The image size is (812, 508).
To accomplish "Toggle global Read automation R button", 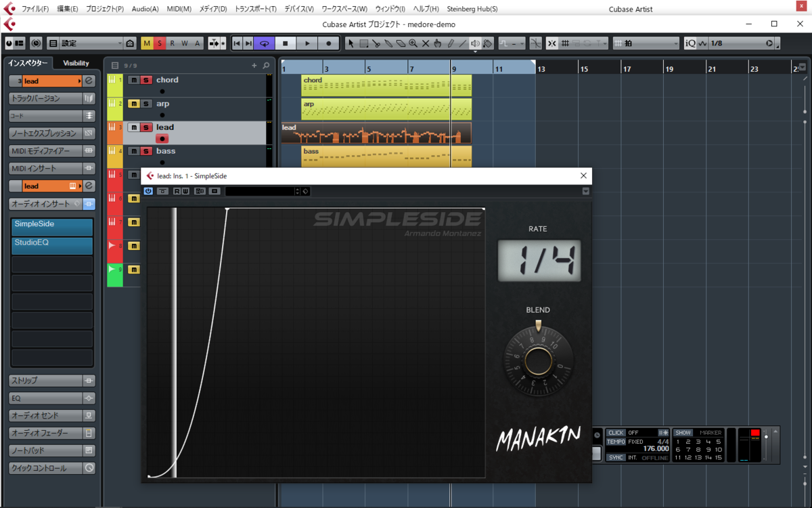I will tap(172, 43).
